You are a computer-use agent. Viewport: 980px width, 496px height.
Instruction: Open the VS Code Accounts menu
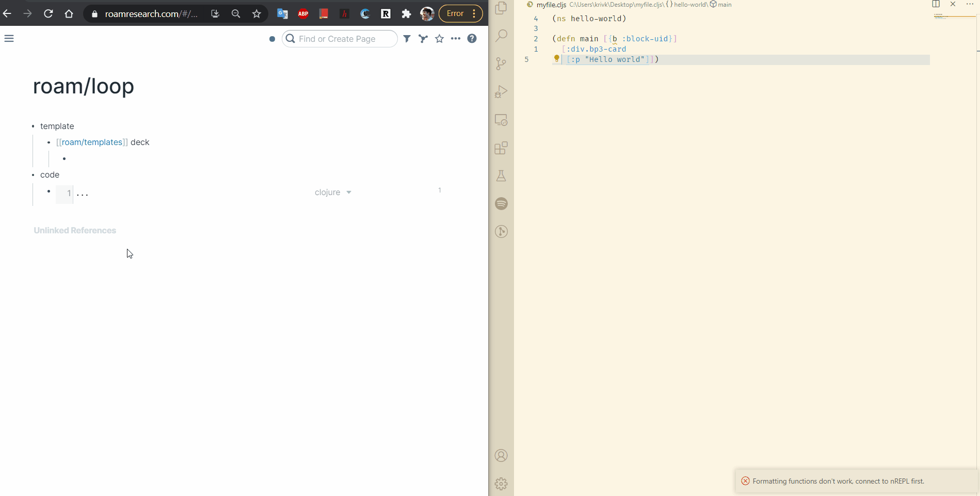click(501, 456)
